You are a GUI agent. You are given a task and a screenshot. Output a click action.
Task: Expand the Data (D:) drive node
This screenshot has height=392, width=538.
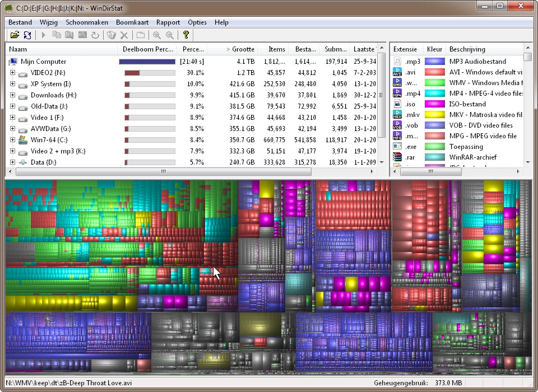(12, 162)
